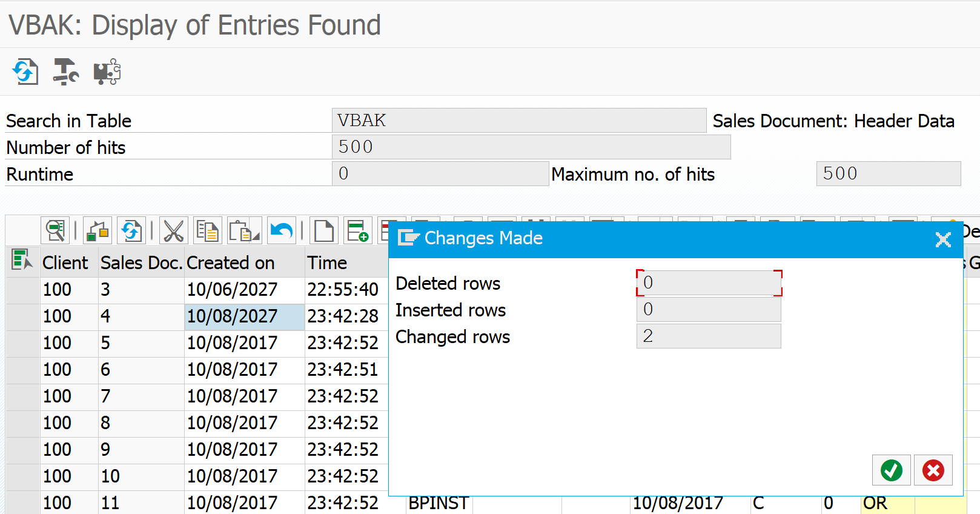980x514 pixels.
Task: Click the Undo blue arrow icon
Action: 282,231
